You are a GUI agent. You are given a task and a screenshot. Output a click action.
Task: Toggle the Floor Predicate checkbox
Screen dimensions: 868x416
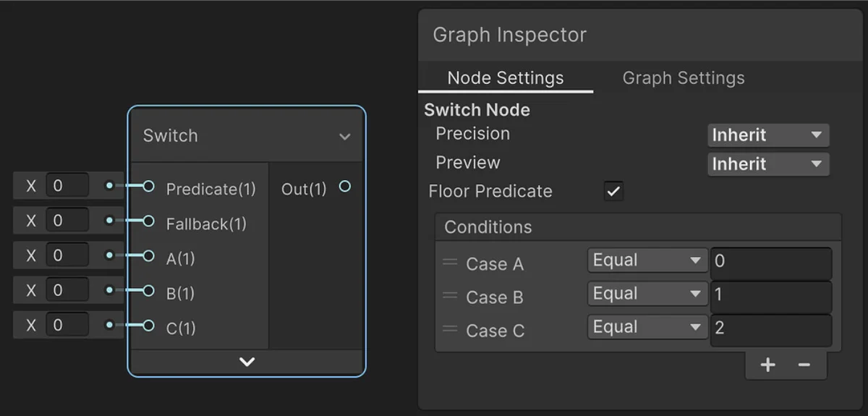613,192
